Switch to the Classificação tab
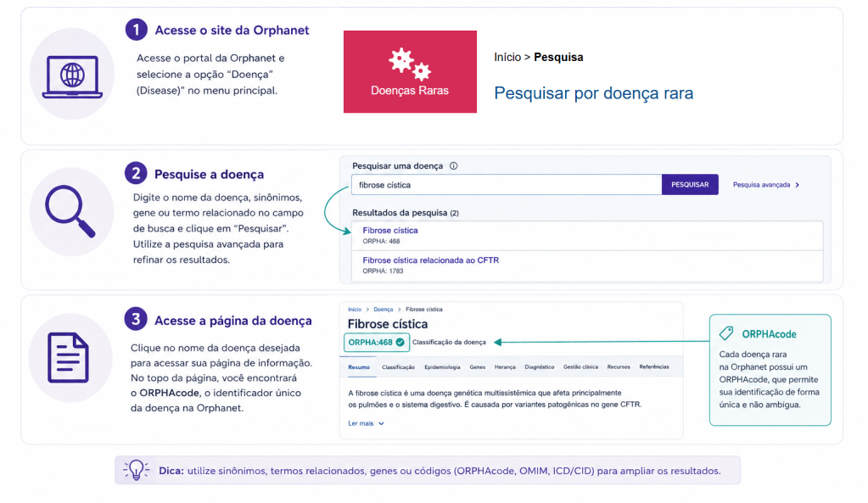Image resolution: width=868 pixels, height=503 pixels. [398, 367]
